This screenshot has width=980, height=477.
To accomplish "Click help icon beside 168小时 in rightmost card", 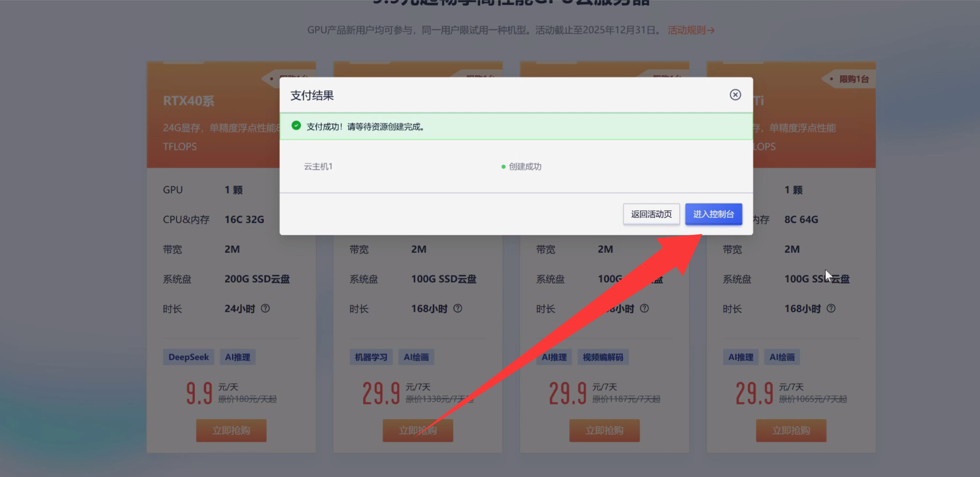I will click(831, 308).
